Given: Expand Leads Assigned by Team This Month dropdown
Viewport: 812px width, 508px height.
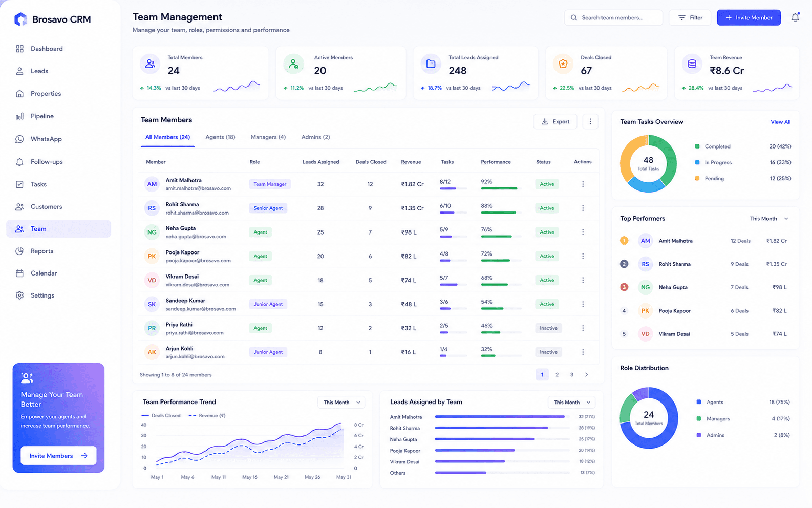Looking at the screenshot, I should pos(572,403).
